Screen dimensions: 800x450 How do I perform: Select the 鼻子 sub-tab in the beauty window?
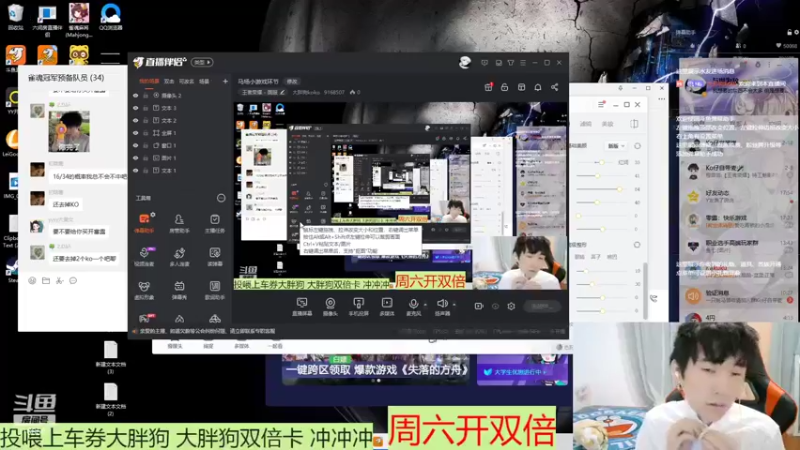(x=595, y=257)
